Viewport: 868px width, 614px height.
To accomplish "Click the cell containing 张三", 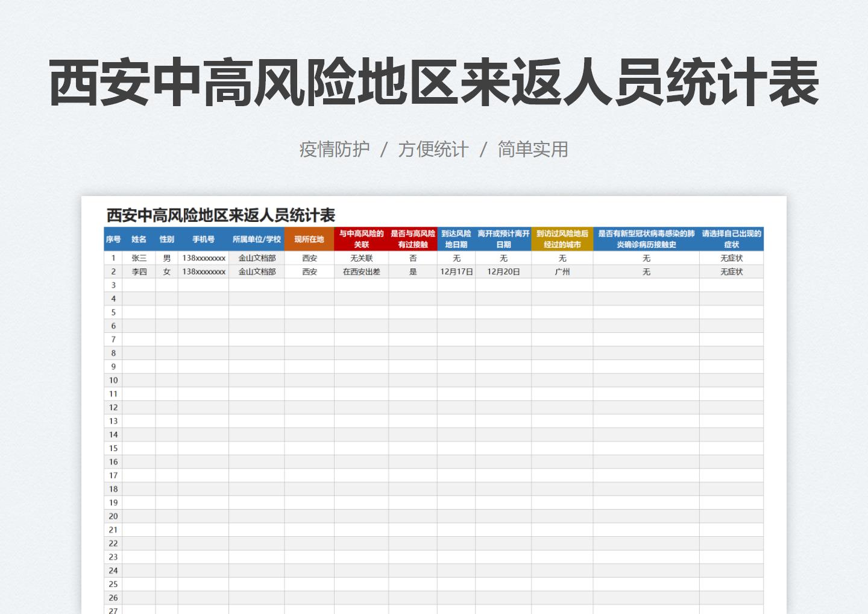I will click(x=139, y=258).
